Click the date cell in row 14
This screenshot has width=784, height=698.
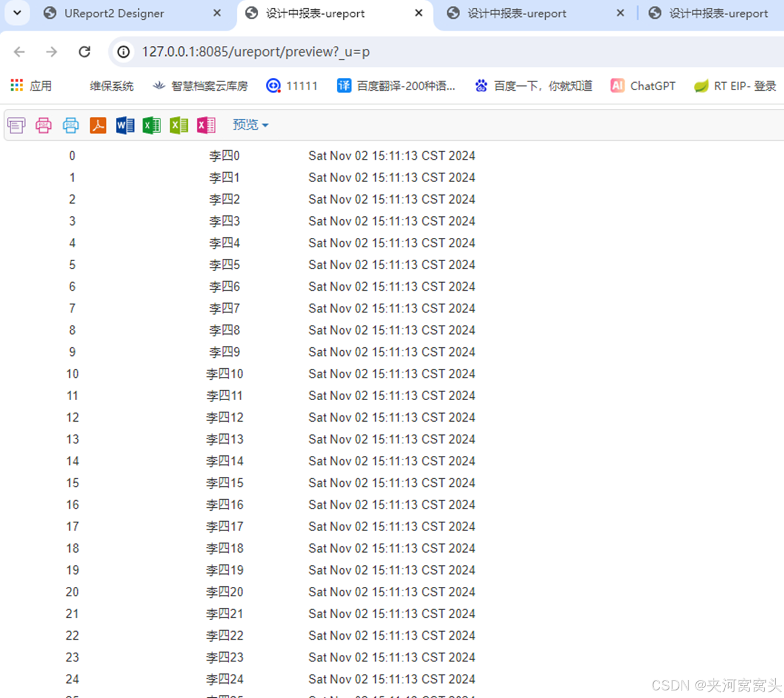click(x=392, y=461)
